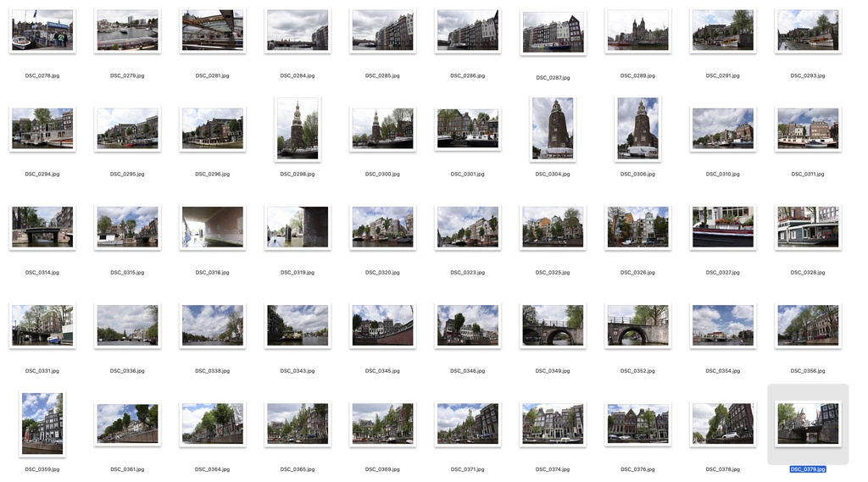Choose the DSC_0306.jpg tower thumbnail
This screenshot has height=482, width=868.
click(x=637, y=129)
